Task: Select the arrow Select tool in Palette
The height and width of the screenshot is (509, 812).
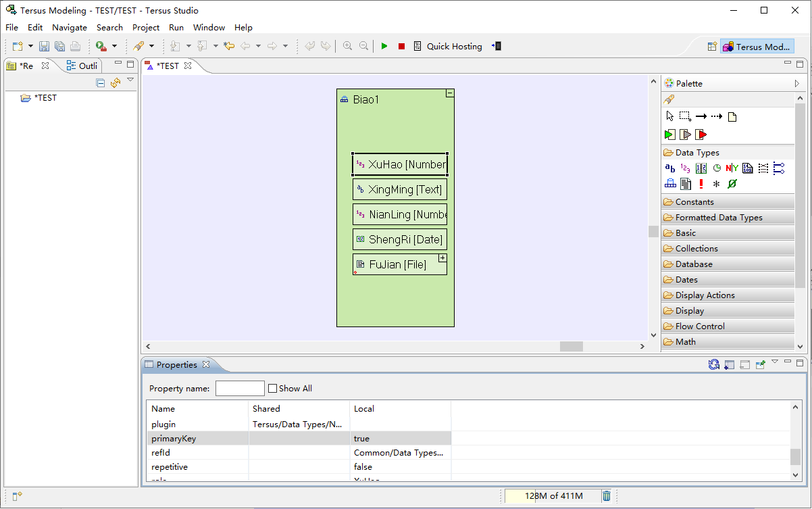Action: (669, 116)
